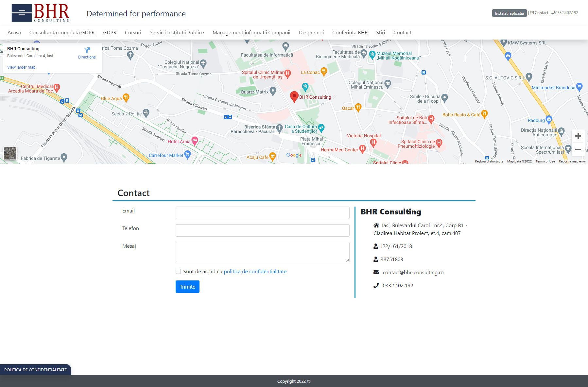Click the Instalati aplicatia button
588x387 pixels.
point(509,13)
